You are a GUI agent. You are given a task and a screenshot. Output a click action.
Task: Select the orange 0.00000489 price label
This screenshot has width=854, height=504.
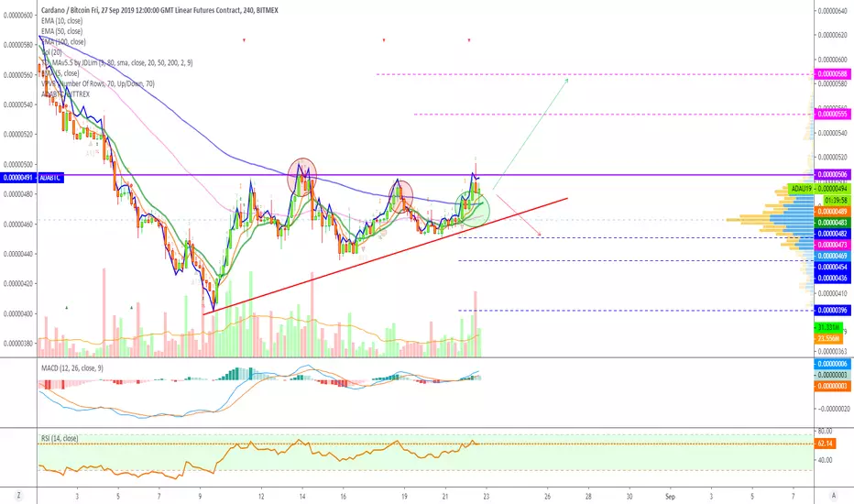pyautogui.click(x=832, y=212)
